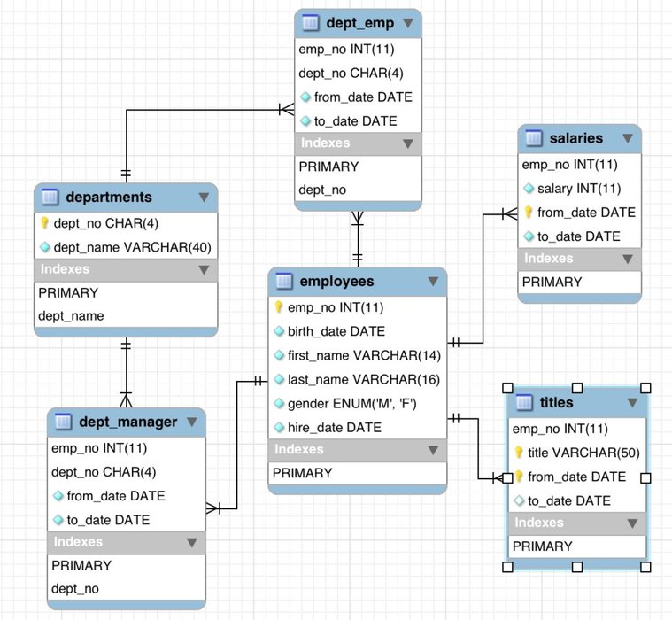The width and height of the screenshot is (672, 620).
Task: Collapse the Indexes section of employees
Action: point(433,450)
